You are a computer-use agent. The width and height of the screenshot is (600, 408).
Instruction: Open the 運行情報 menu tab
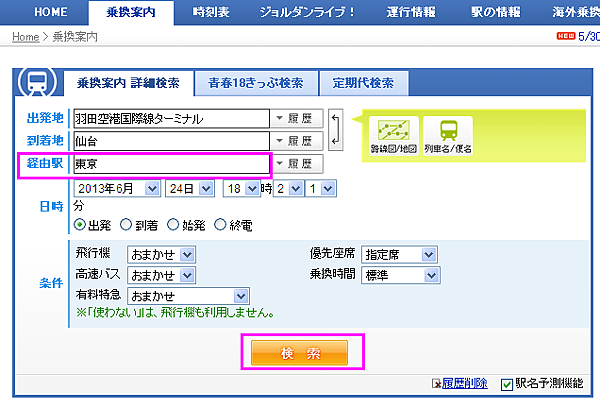[x=411, y=12]
